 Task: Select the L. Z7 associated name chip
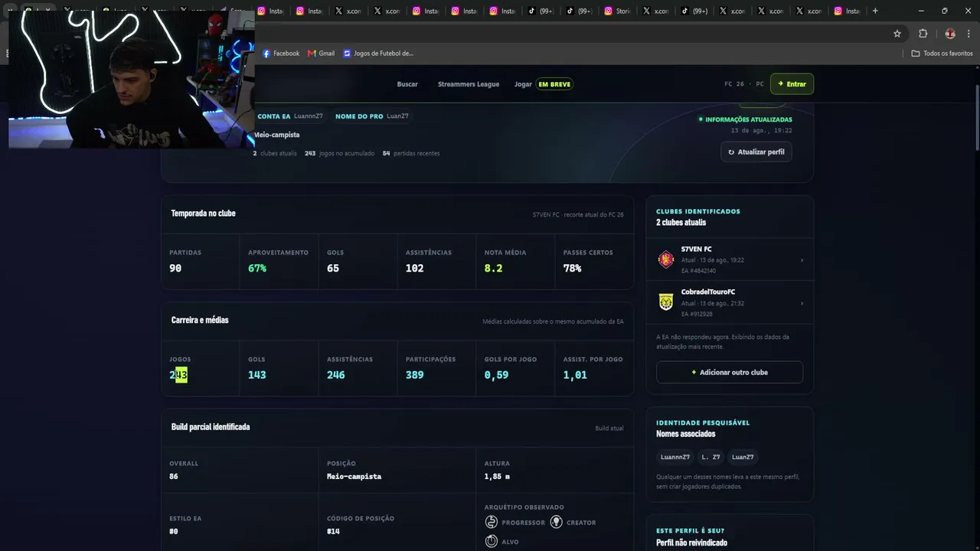coord(710,457)
